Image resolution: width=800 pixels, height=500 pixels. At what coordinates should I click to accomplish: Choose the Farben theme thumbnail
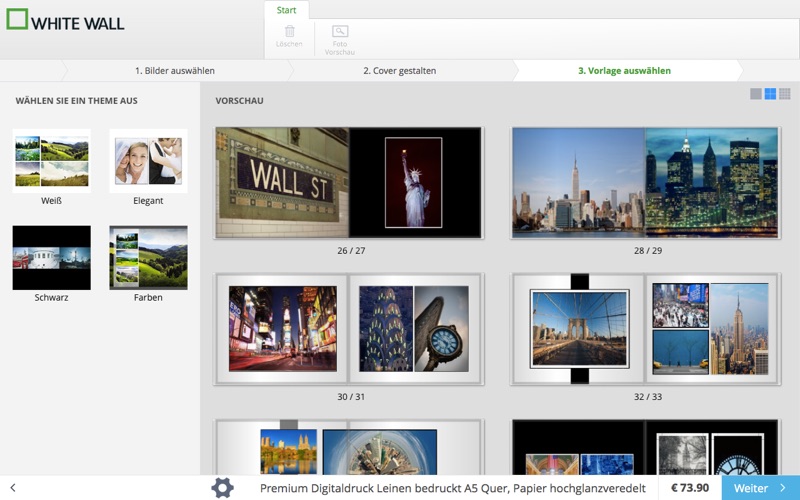[x=148, y=258]
